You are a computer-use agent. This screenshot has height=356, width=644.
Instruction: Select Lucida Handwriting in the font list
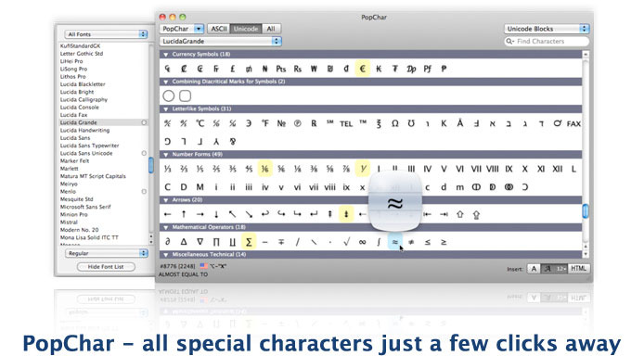point(85,131)
